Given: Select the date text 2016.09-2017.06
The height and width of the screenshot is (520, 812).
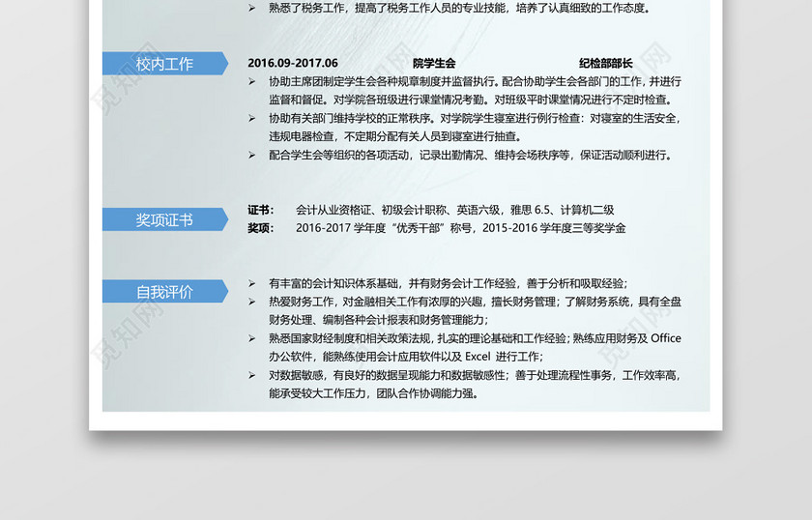Looking at the screenshot, I should click(x=293, y=63).
